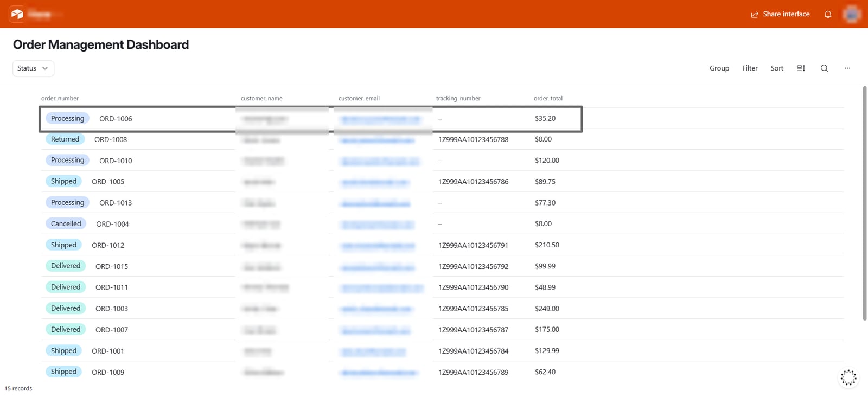Click the Cancelled status tag on ORD-1004
Screen dimensions: 868x397
66,224
